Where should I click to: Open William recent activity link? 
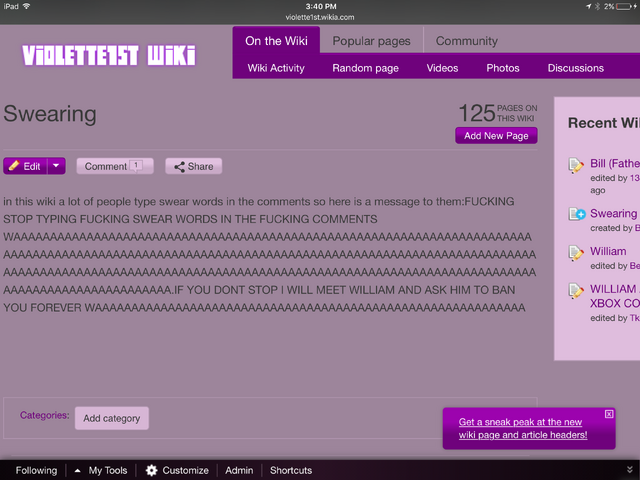[608, 251]
